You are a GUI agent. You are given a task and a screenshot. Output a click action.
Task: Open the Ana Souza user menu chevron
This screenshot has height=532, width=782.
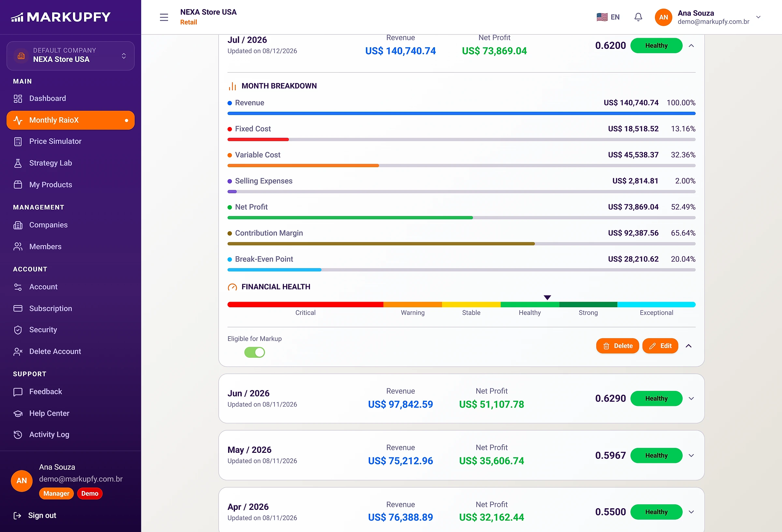[758, 17]
